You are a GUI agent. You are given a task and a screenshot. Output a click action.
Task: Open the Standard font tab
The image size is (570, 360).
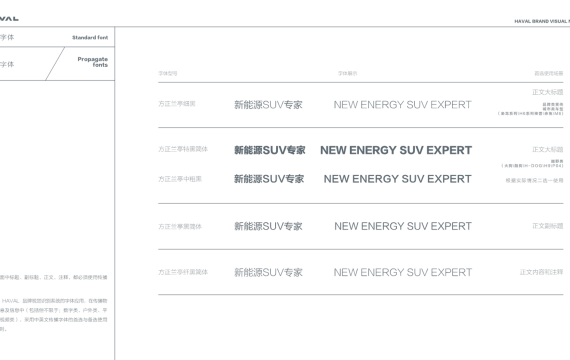[x=90, y=37]
